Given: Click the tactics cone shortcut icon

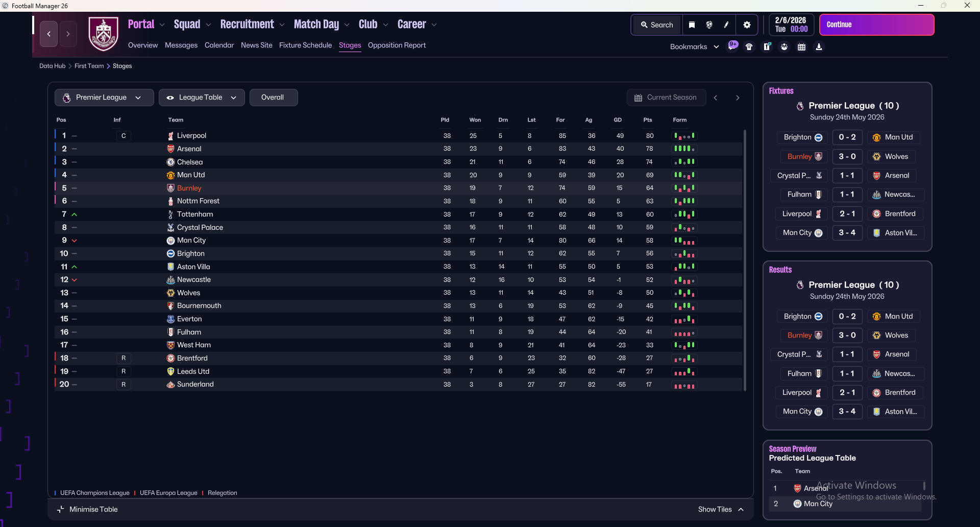Looking at the screenshot, I should [x=819, y=47].
